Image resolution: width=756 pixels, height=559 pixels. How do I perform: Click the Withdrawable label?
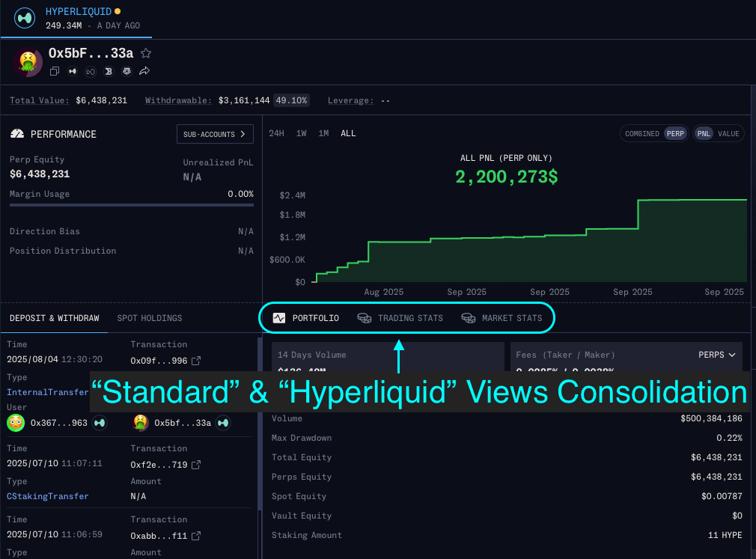178,100
